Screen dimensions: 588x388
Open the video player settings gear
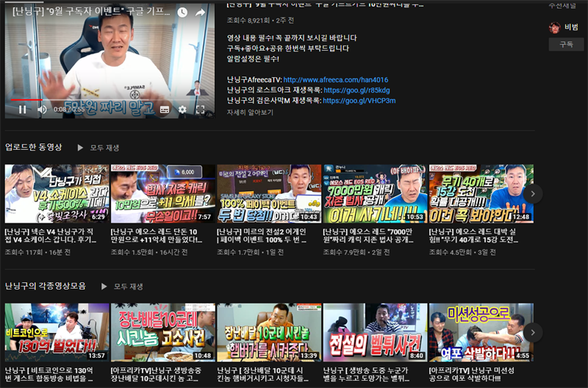pyautogui.click(x=182, y=109)
